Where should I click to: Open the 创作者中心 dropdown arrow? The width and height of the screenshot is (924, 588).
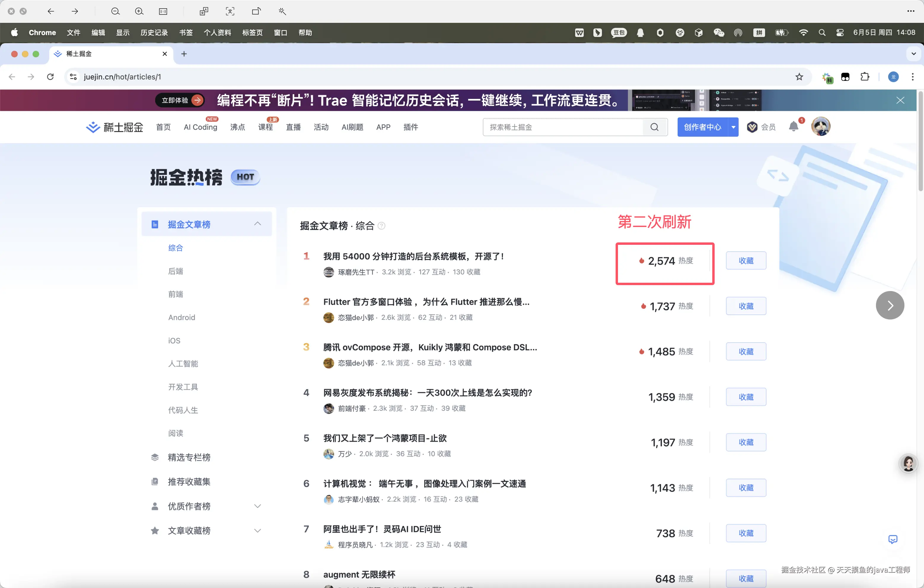click(733, 127)
